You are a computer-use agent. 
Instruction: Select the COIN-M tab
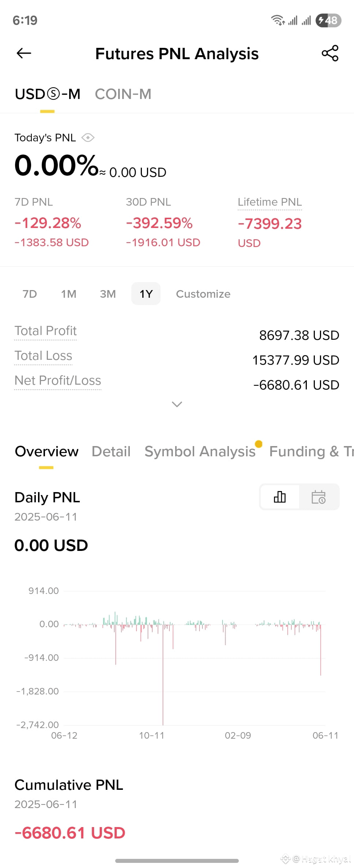click(x=123, y=94)
